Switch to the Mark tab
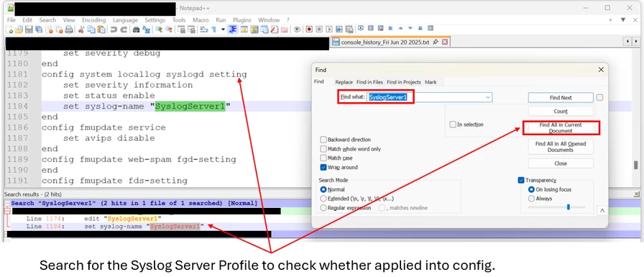Screen dimensions: 644x277 431,82
